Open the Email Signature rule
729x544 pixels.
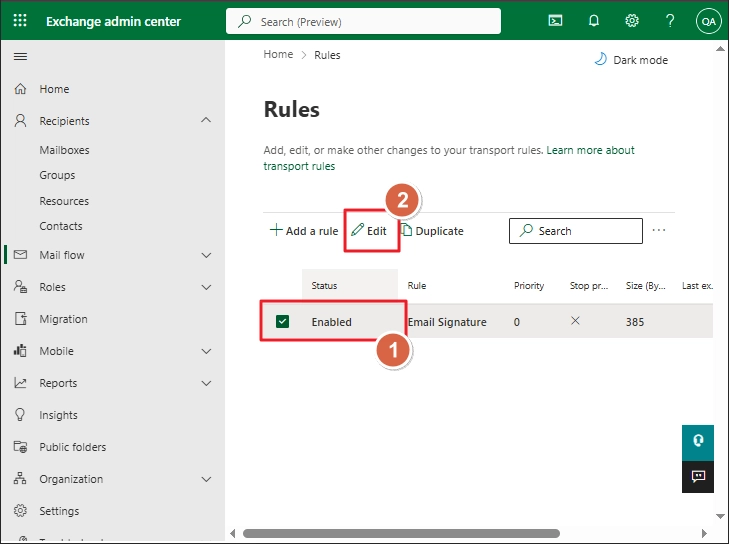[447, 322]
